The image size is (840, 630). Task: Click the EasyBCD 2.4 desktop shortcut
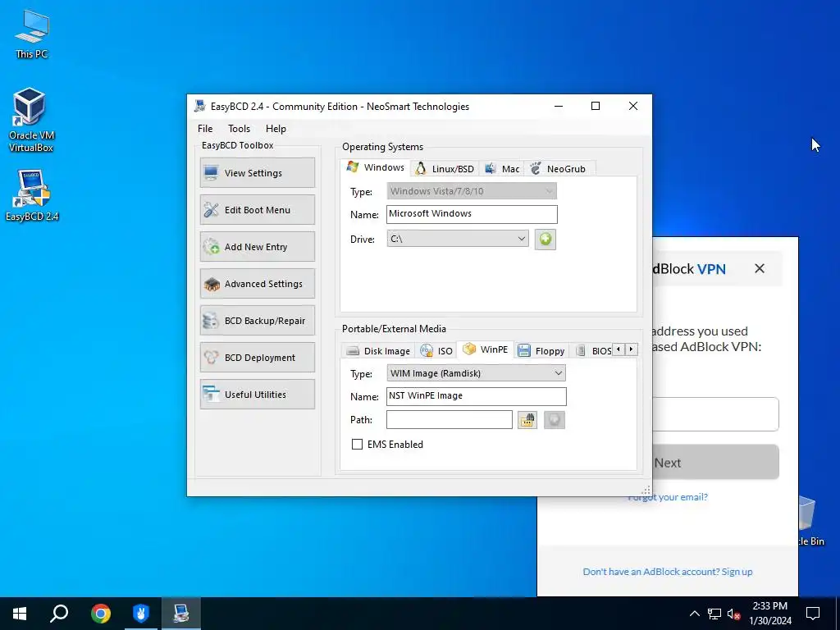click(32, 195)
